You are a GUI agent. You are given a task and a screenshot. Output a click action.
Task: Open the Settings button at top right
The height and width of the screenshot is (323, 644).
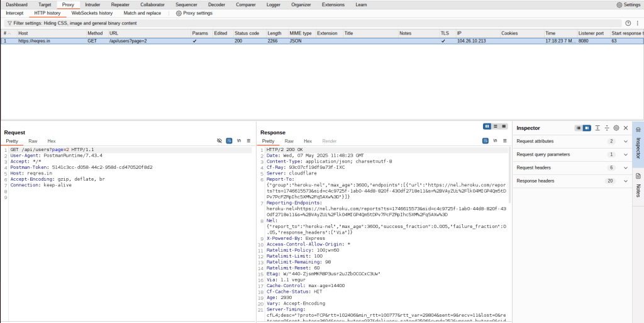(x=628, y=4)
